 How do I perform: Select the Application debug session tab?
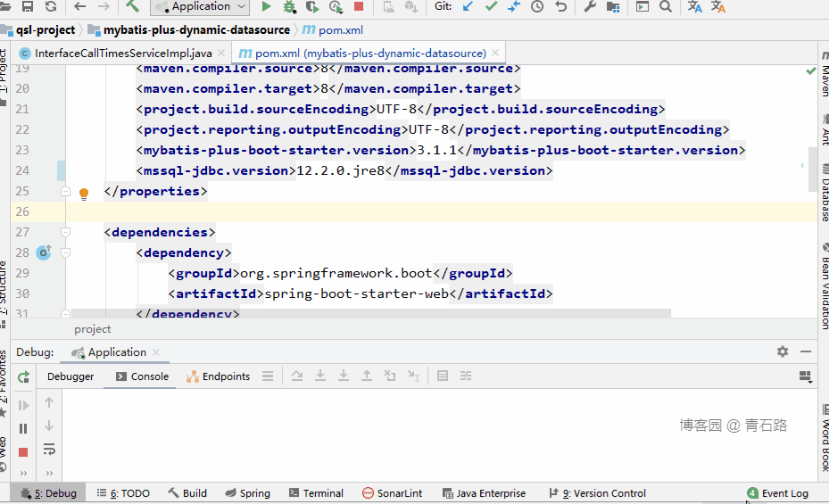click(x=117, y=352)
